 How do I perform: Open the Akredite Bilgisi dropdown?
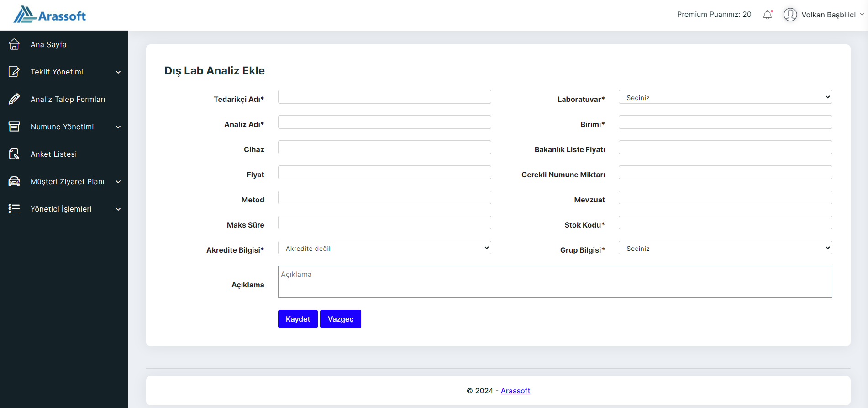point(384,248)
